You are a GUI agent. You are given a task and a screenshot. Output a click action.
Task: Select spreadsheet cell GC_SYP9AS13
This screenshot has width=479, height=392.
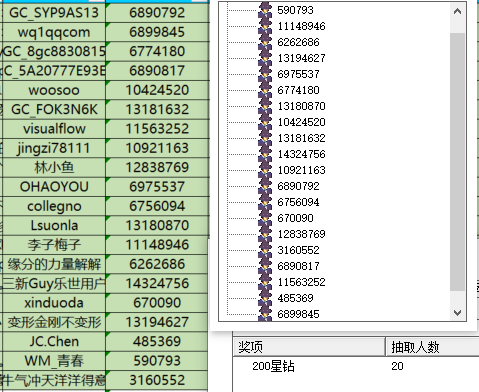tap(54, 13)
